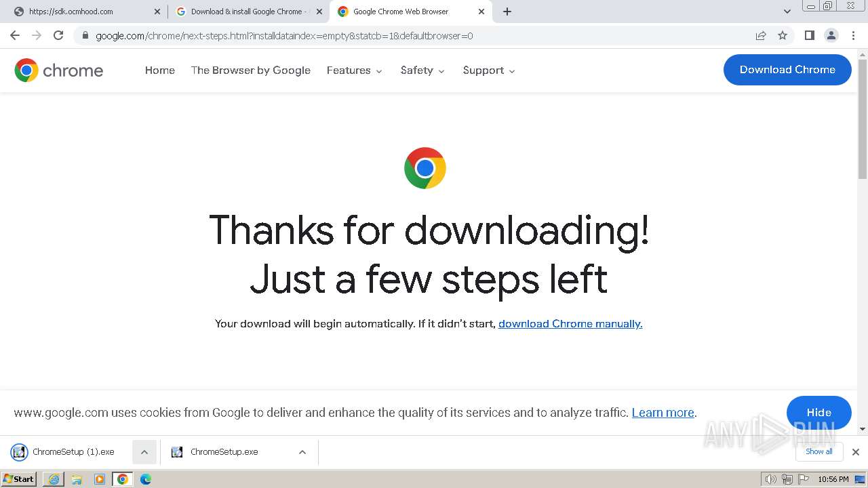The height and width of the screenshot is (488, 868).
Task: Switch to Download & install Google Chrome tab
Action: pos(248,12)
